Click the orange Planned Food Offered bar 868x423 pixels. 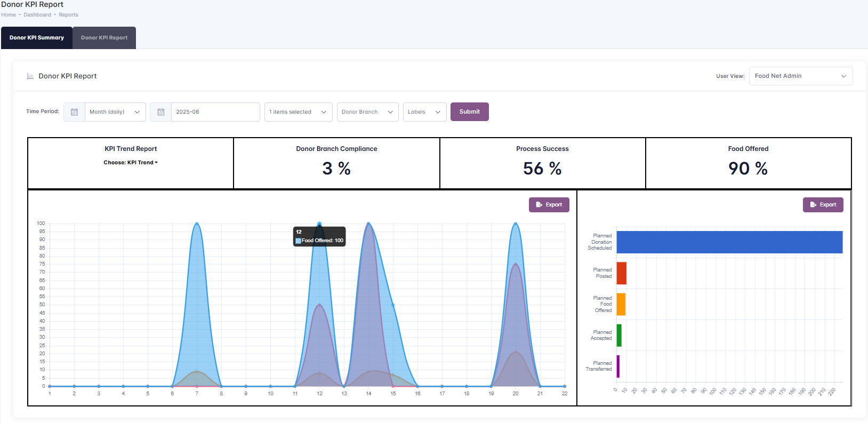pyautogui.click(x=621, y=304)
